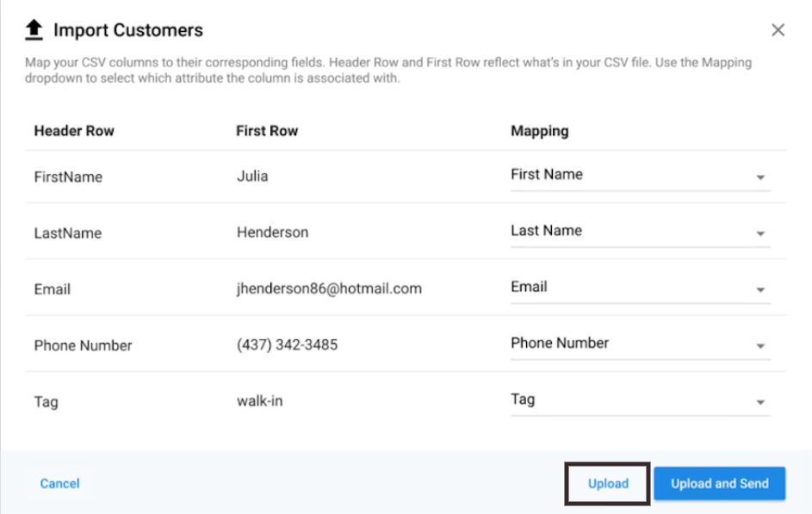Open the Email mapping dropdown
812x514 pixels.
tap(641, 288)
